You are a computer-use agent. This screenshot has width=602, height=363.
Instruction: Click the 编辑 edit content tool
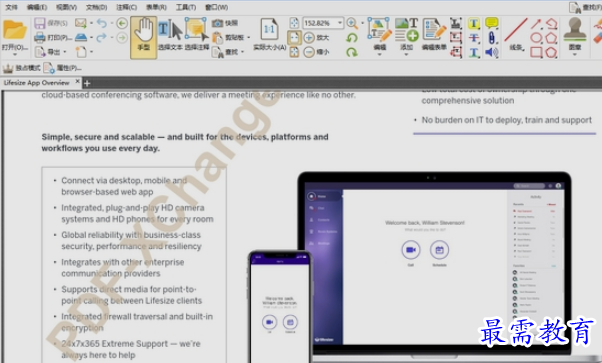pos(379,35)
